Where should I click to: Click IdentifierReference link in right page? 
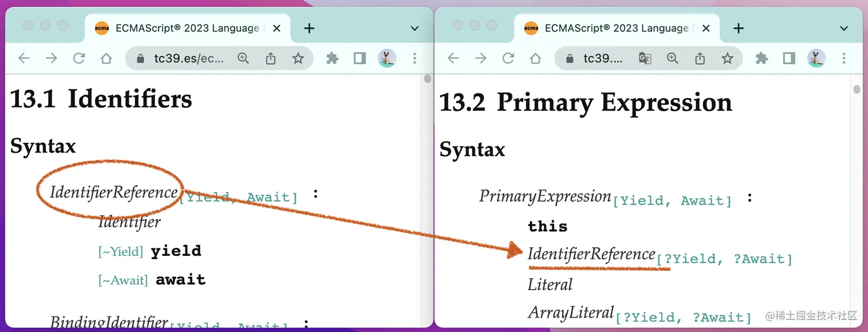pyautogui.click(x=591, y=253)
